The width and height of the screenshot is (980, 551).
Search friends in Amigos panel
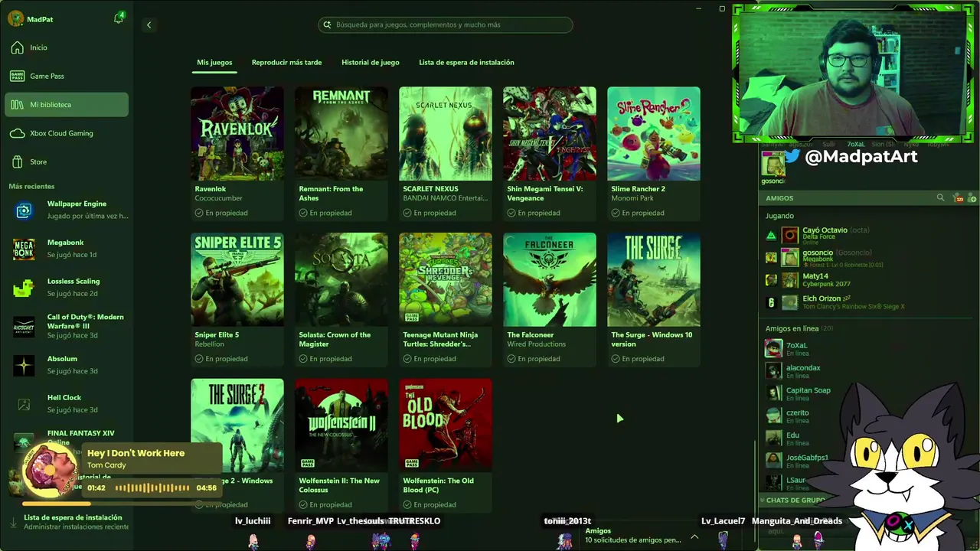coord(940,197)
